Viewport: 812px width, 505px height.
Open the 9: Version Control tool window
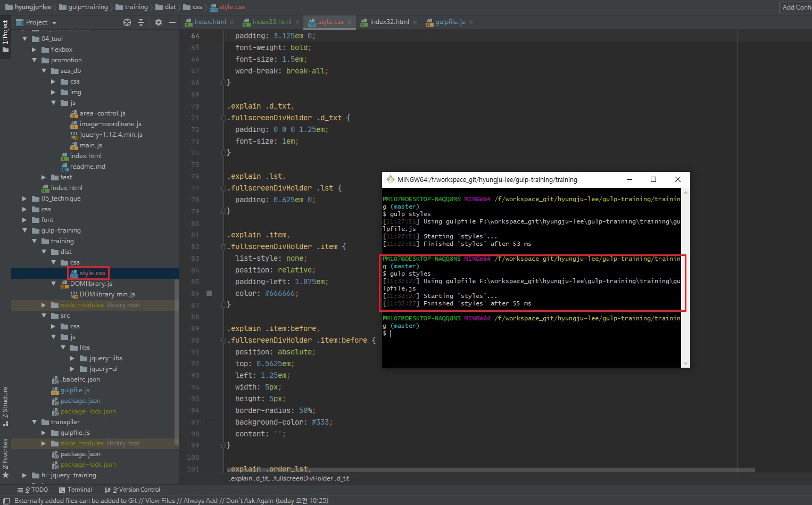pyautogui.click(x=132, y=490)
